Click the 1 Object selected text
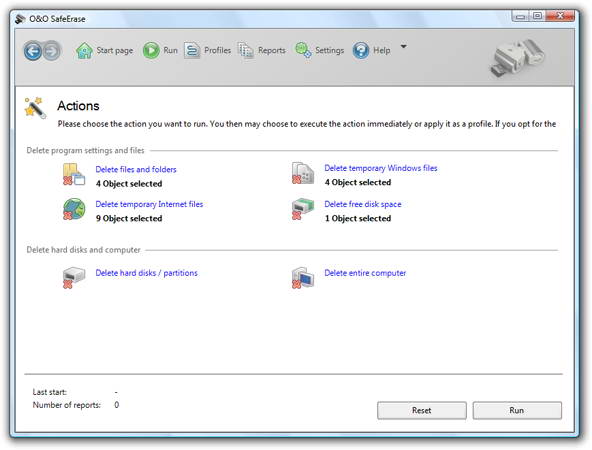The height and width of the screenshot is (450, 592). 358,219
